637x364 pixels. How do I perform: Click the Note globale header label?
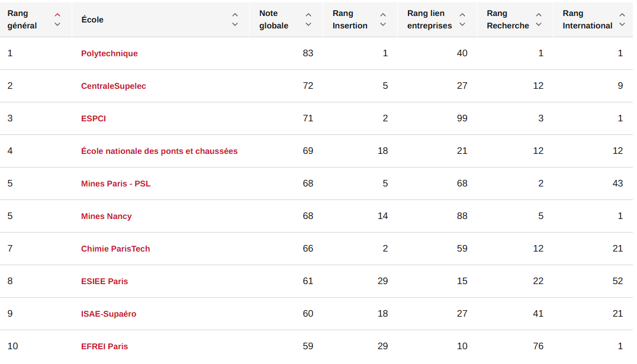coord(274,20)
